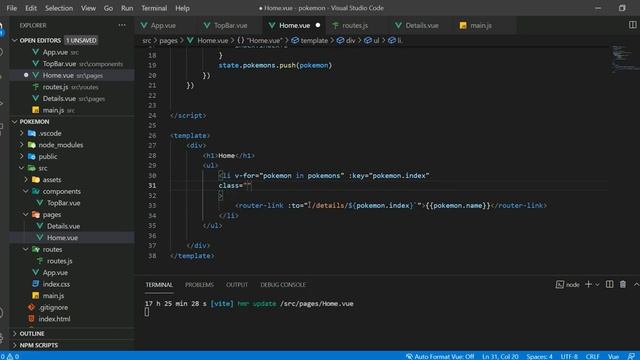Switch to the TopBar.vue editor tab
The width and height of the screenshot is (640, 360).
tap(230, 25)
